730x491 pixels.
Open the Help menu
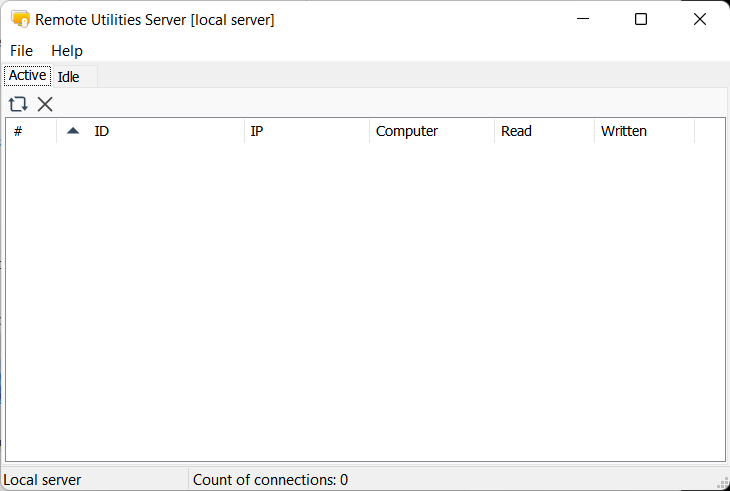(x=67, y=50)
